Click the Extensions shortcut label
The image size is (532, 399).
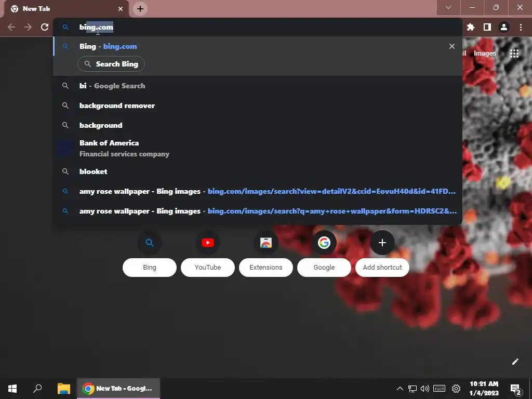click(266, 268)
